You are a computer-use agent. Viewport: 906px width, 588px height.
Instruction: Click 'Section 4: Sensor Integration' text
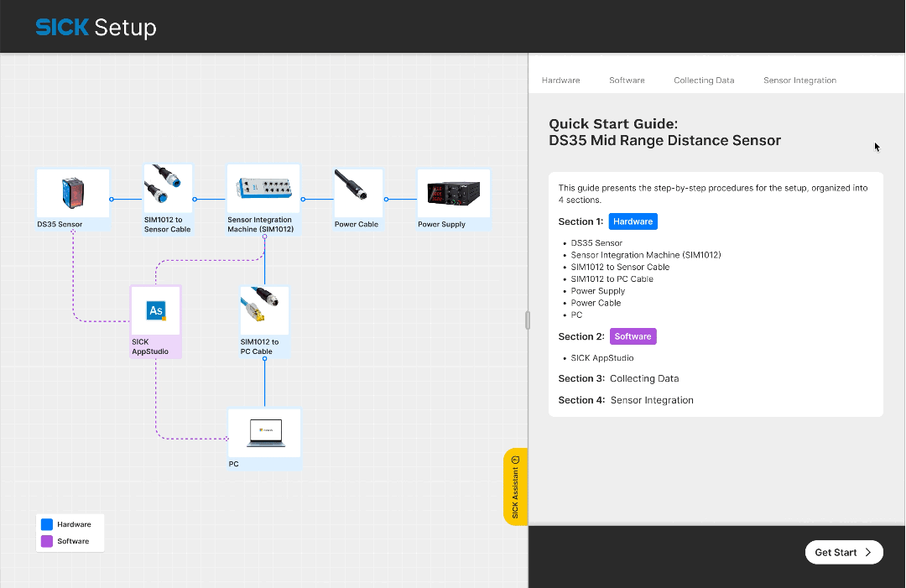coord(626,400)
